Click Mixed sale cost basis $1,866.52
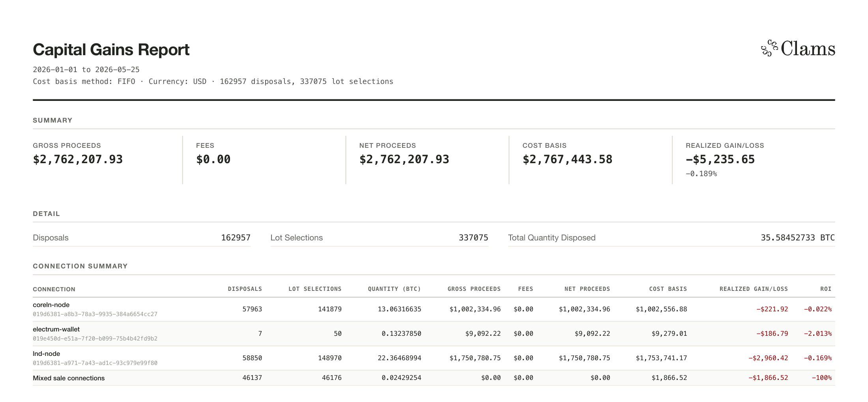Viewport: 868px width, 402px height. tap(669, 378)
